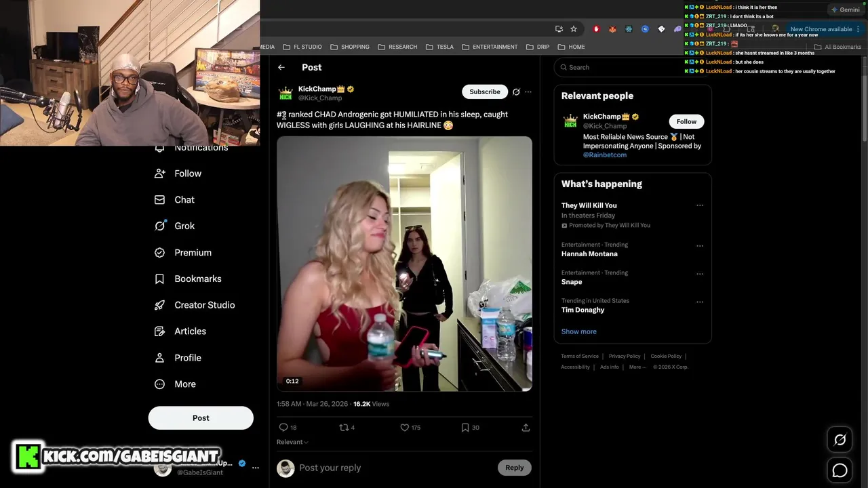This screenshot has width=868, height=488.
Task: Click Show more under What's happening
Action: tap(578, 331)
